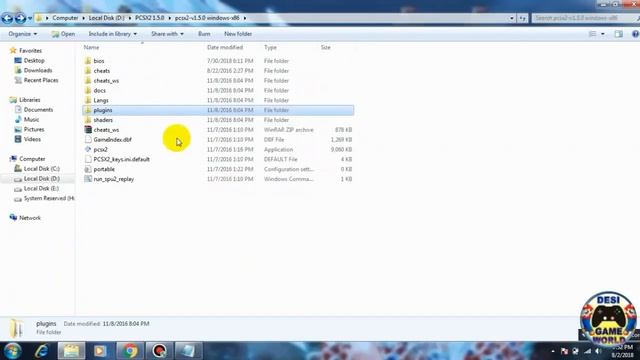Select Computer in the address bar
This screenshot has width=640, height=360.
pyautogui.click(x=65, y=18)
